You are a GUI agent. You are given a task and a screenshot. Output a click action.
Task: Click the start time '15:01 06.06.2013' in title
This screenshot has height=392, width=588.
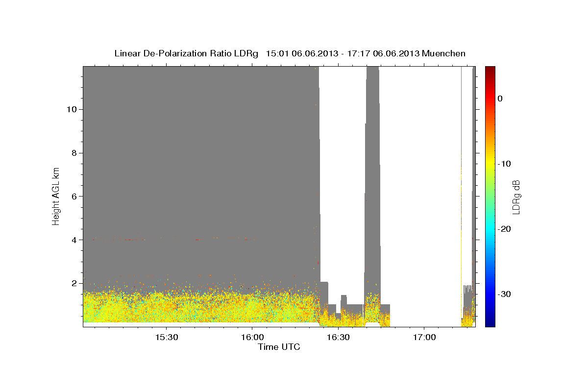[x=302, y=53]
